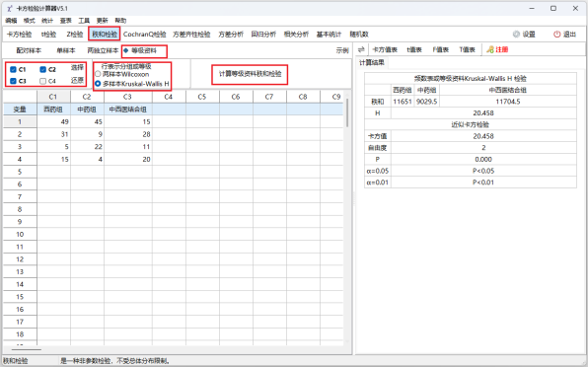Select the 两样本Wilcoxon radio option
This screenshot has width=588, height=367.
click(x=98, y=74)
